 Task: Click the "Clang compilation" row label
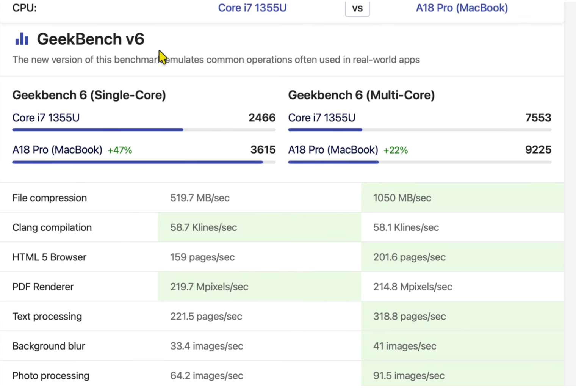pos(52,227)
